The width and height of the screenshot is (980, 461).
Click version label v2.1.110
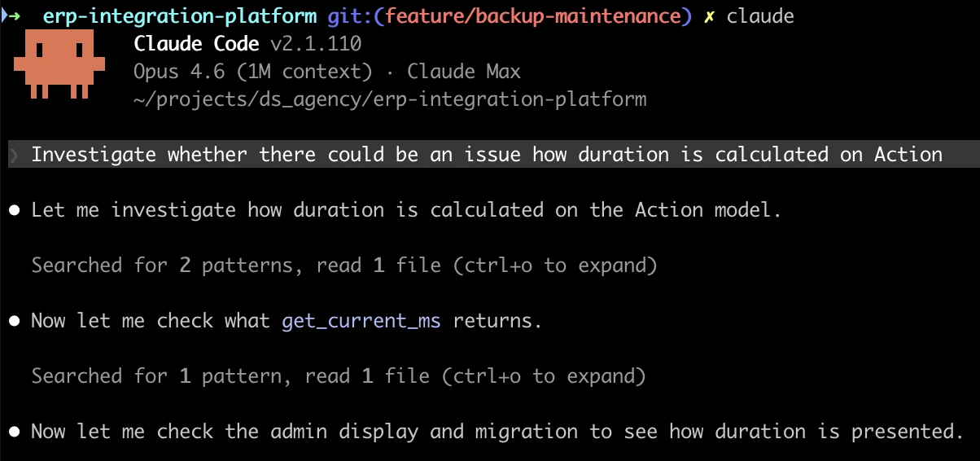316,44
